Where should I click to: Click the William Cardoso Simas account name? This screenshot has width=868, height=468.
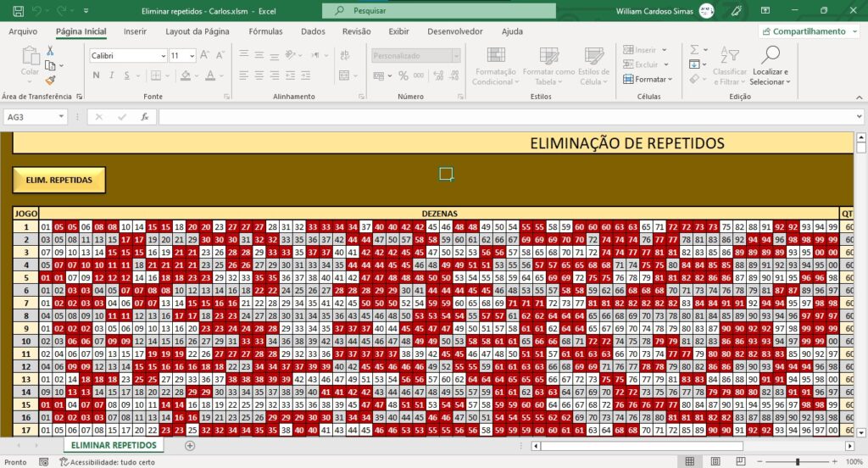[654, 10]
